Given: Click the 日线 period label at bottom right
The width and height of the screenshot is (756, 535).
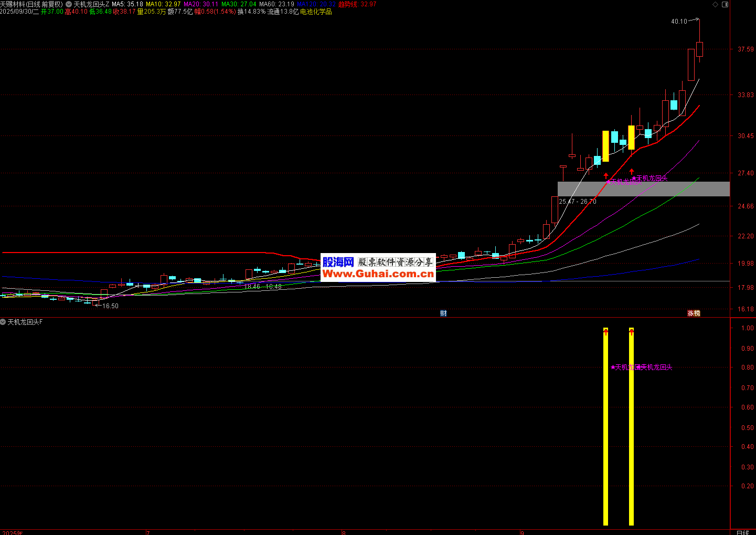Looking at the screenshot, I should [x=742, y=532].
